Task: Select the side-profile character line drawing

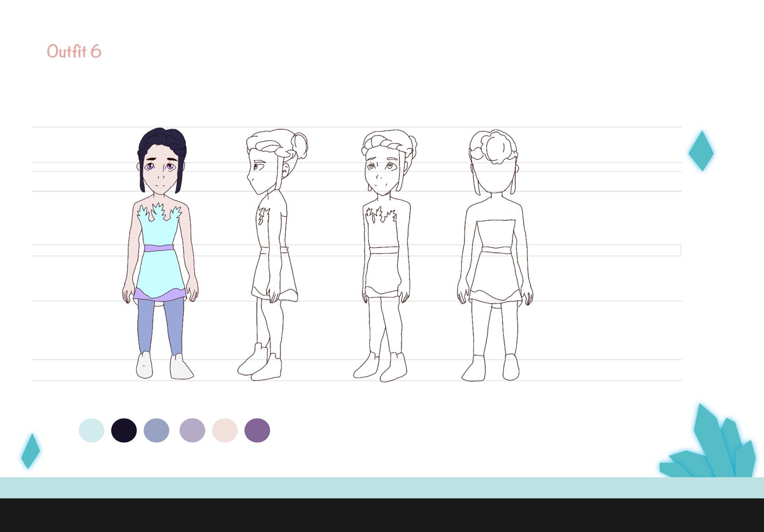Action: point(273,255)
